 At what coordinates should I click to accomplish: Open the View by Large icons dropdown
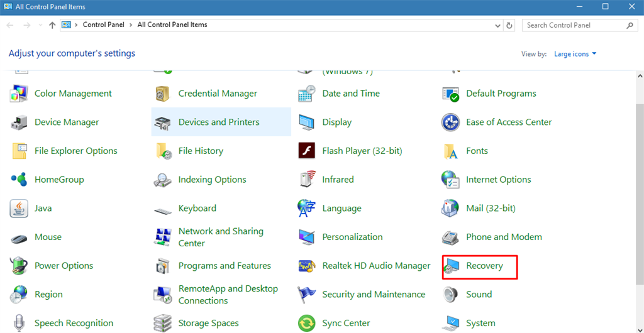pyautogui.click(x=575, y=54)
